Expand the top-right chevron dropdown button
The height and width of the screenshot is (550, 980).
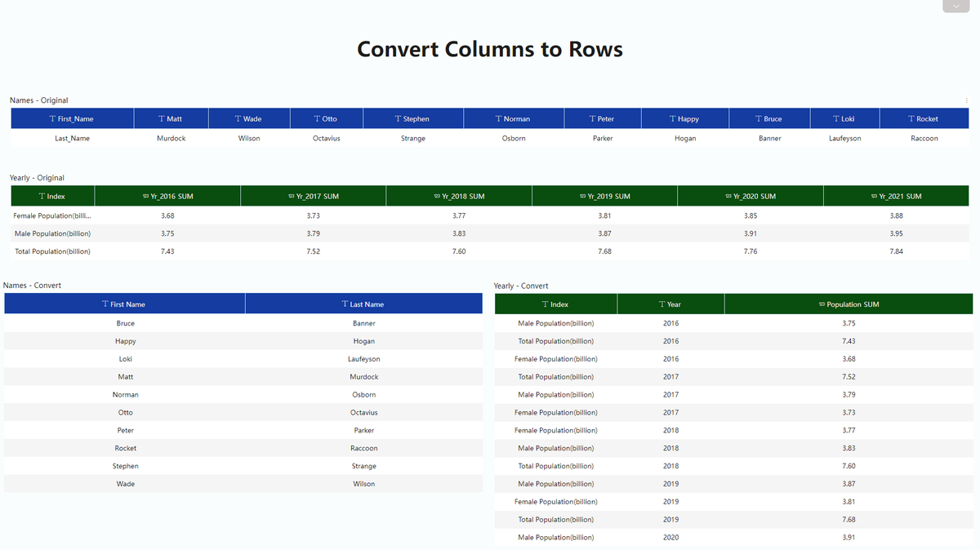[x=955, y=6]
